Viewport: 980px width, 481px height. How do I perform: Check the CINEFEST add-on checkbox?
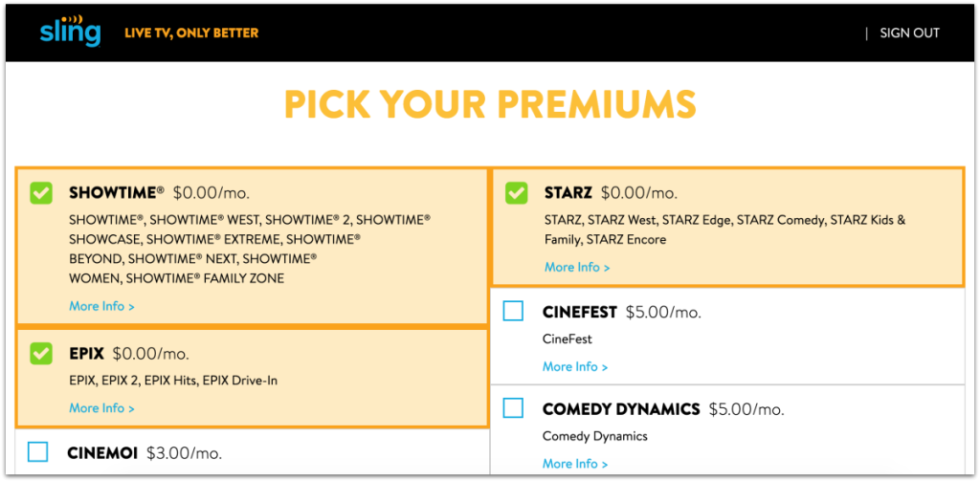[x=514, y=311]
